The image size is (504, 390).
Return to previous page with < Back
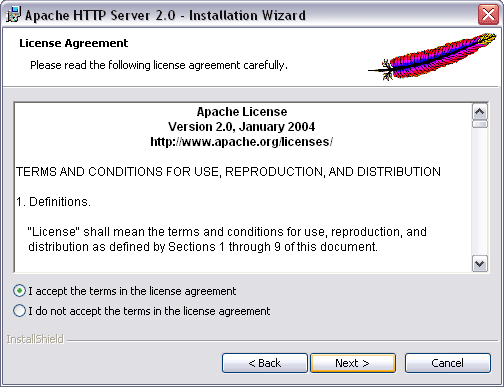tap(265, 363)
